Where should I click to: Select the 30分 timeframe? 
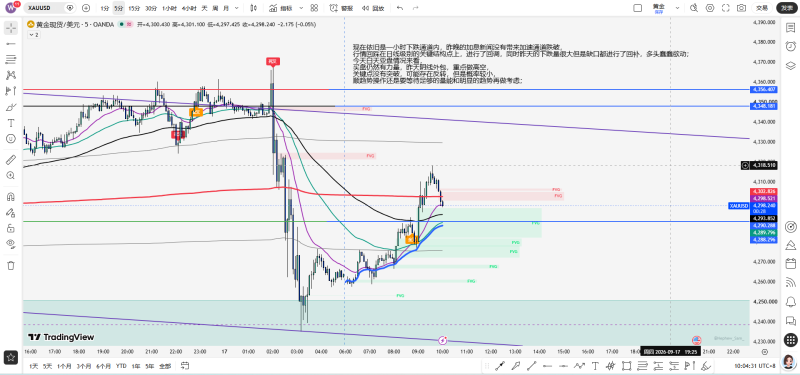click(x=151, y=8)
